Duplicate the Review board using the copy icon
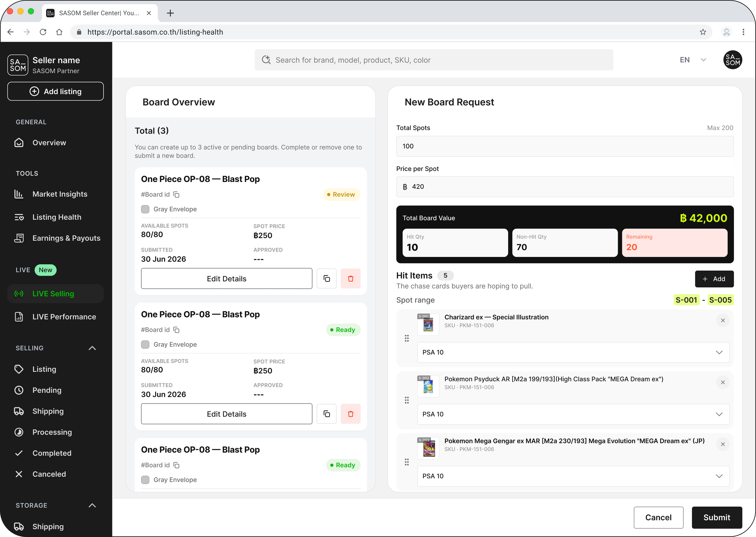This screenshot has height=537, width=756. pos(327,278)
